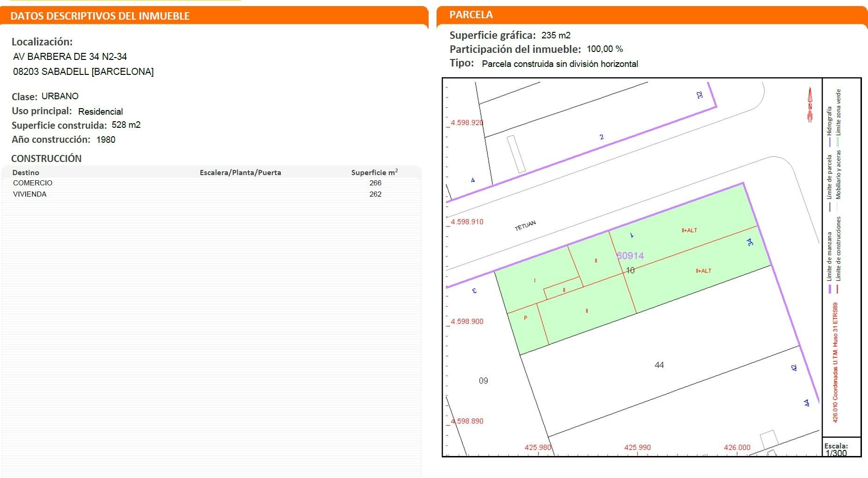Click the Destino column header
This screenshot has height=478, width=868.
tap(26, 173)
